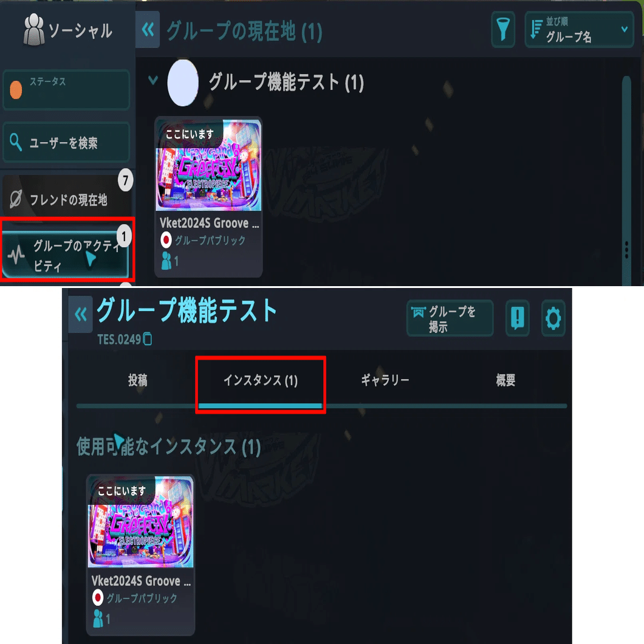The width and height of the screenshot is (644, 644).
Task: Open the 概要 tab
Action: 505,380
